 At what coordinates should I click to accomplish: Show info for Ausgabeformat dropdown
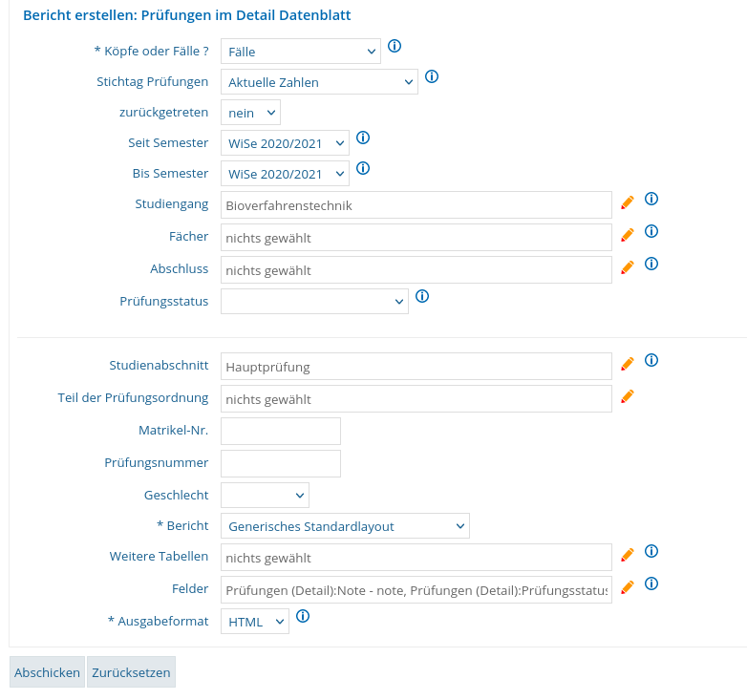303,616
